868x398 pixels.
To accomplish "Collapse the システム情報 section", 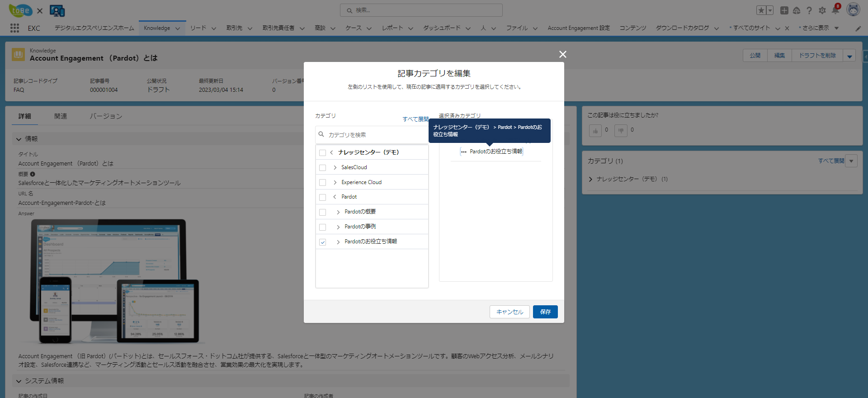I will [19, 381].
